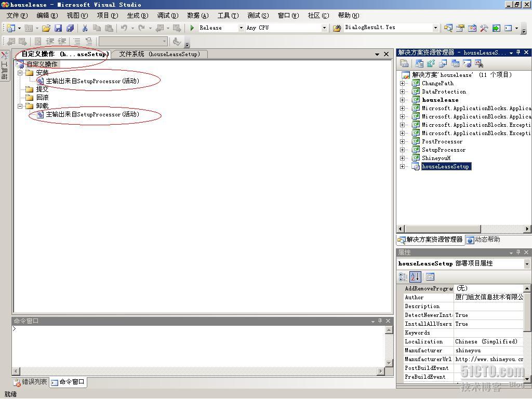Open the 帮助 menu
The image size is (532, 399).
(x=349, y=16)
